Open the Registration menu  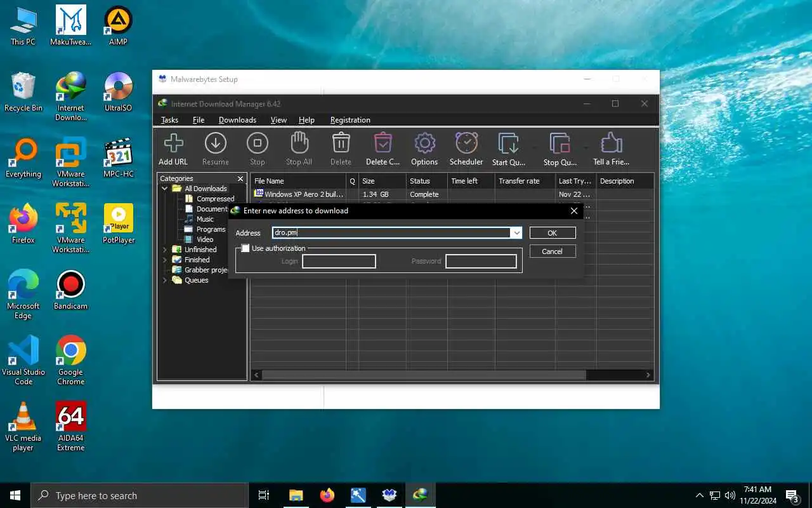[x=350, y=120]
